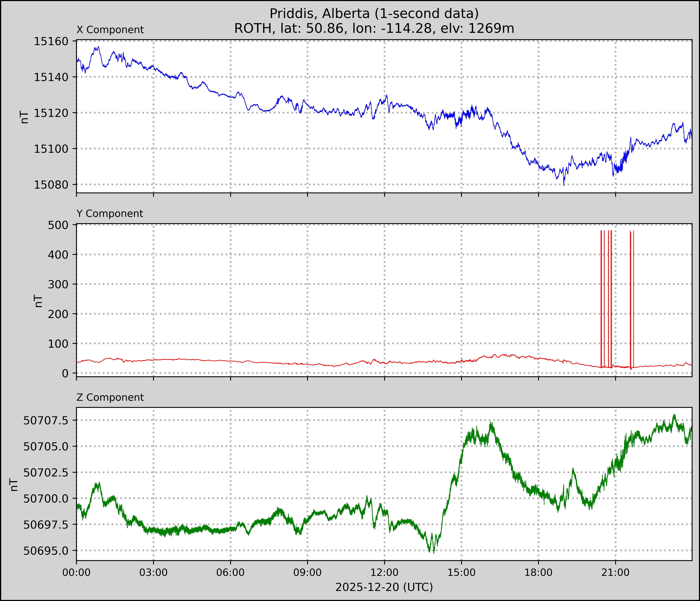Image resolution: width=700 pixels, height=601 pixels.
Task: Click the 12:00 time axis label
Action: tap(384, 573)
